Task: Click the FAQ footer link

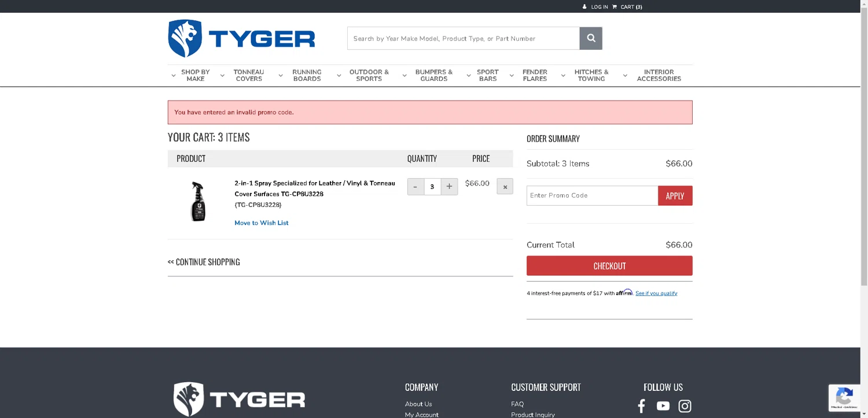Action: [517, 404]
